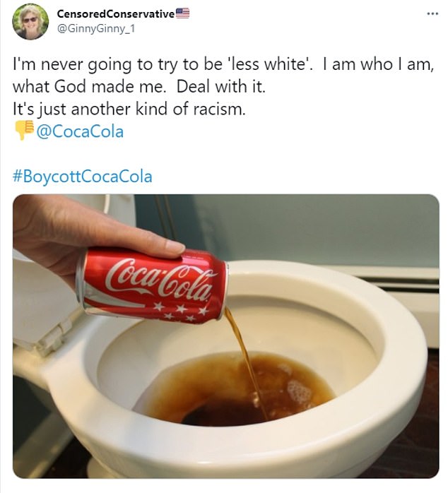Open the CensoredConservative display name link
Screen dimensions: 448x493
click(114, 13)
